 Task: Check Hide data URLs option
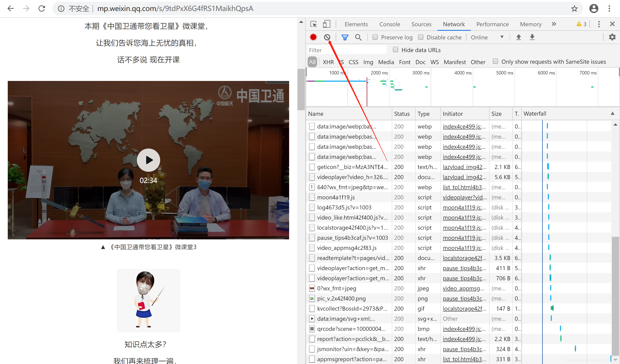coord(395,50)
